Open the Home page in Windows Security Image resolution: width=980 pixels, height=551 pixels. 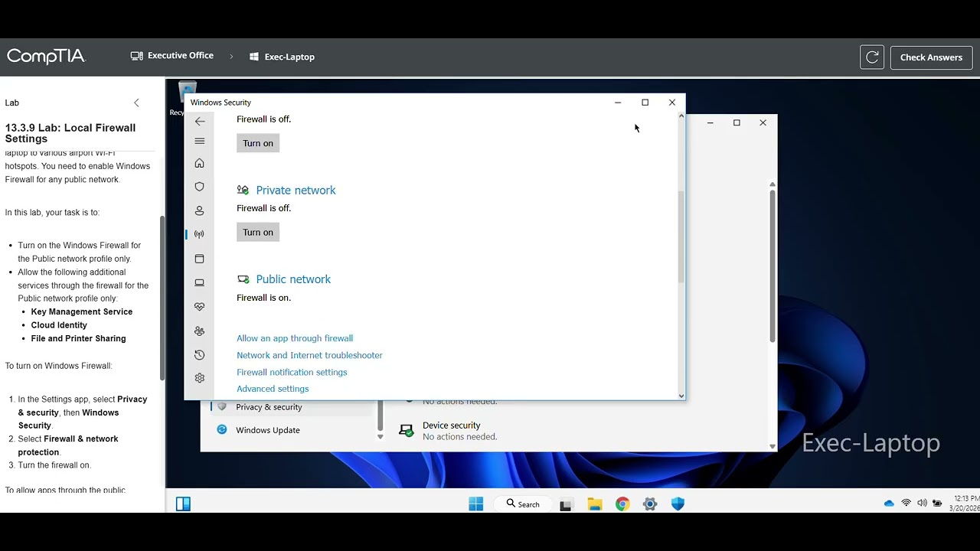199,163
